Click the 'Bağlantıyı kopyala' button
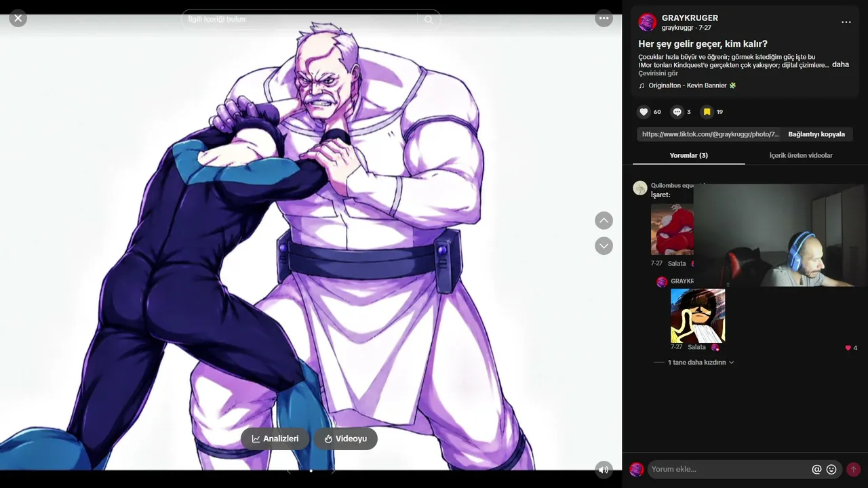Viewport: 868px width, 488px height. [816, 134]
